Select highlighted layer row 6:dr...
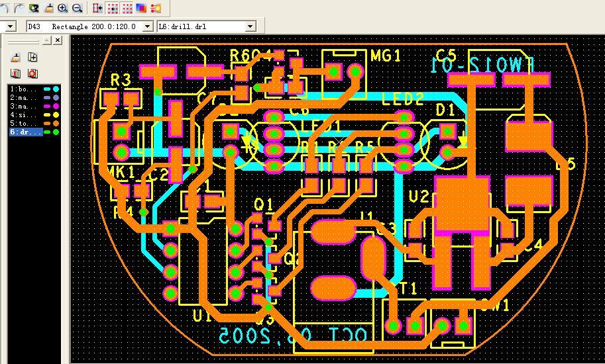This screenshot has width=605, height=364. (x=25, y=132)
